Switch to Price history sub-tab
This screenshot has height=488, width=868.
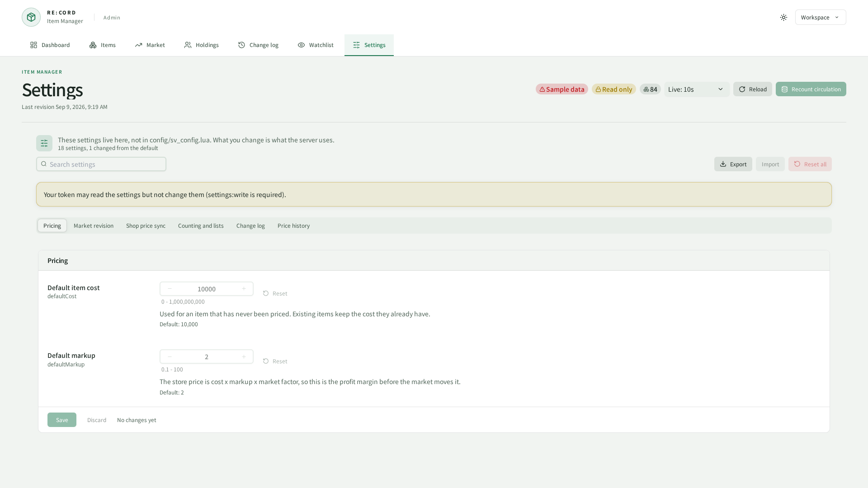[x=293, y=225]
